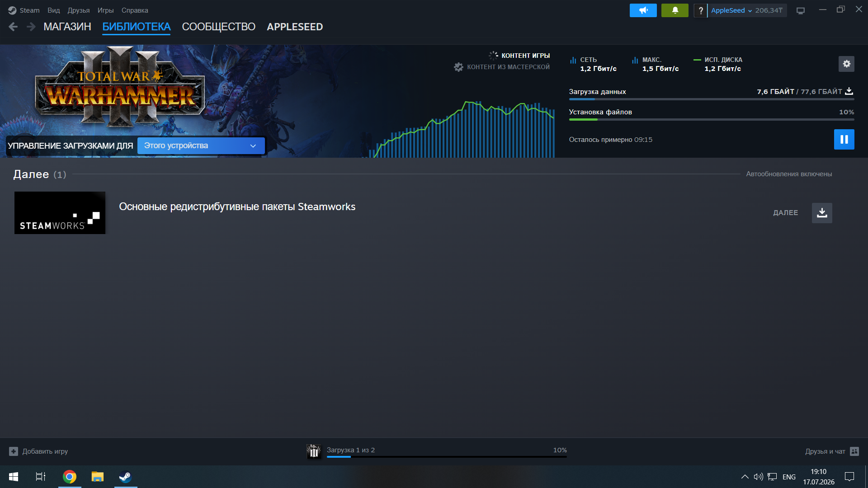
Task: Open the Игры menu
Action: (105, 10)
